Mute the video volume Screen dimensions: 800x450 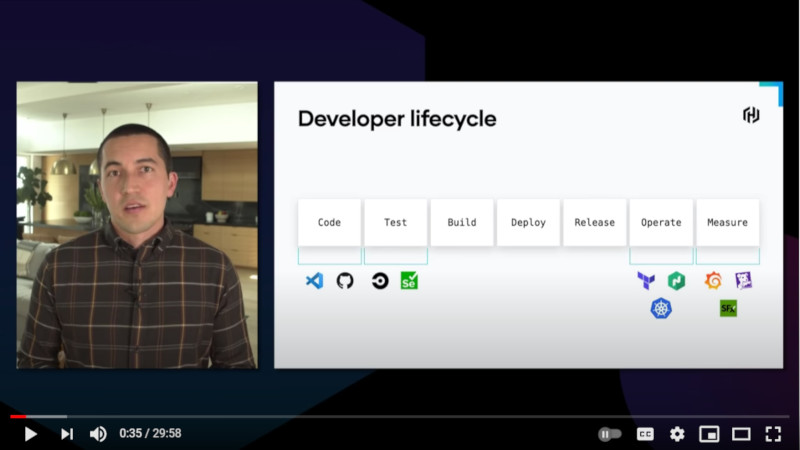[98, 434]
